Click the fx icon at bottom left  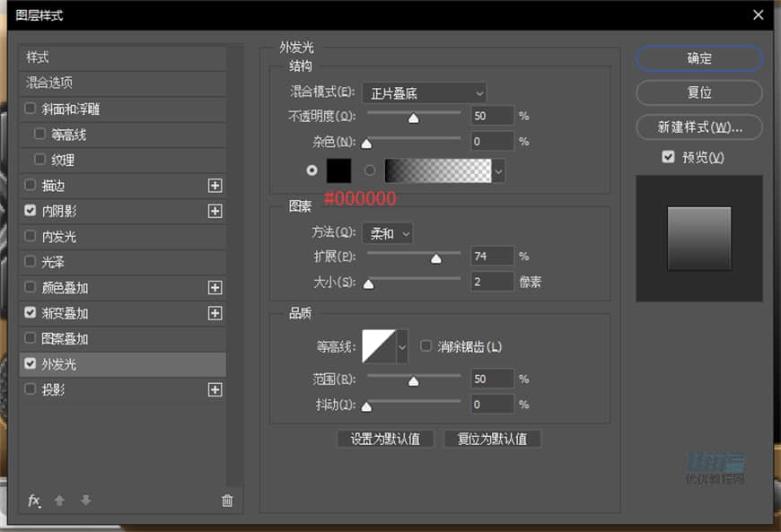[34, 501]
